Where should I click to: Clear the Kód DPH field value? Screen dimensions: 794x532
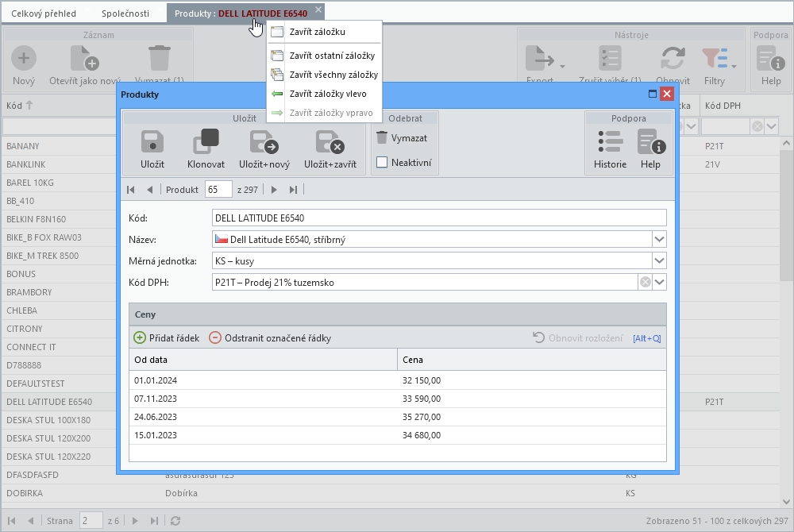pyautogui.click(x=645, y=283)
